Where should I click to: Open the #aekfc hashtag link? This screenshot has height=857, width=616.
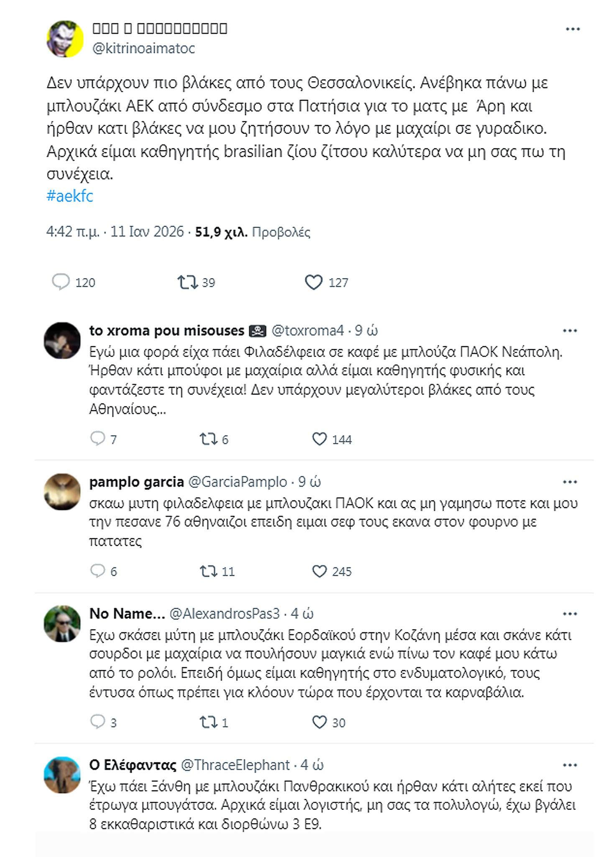pos(70,196)
